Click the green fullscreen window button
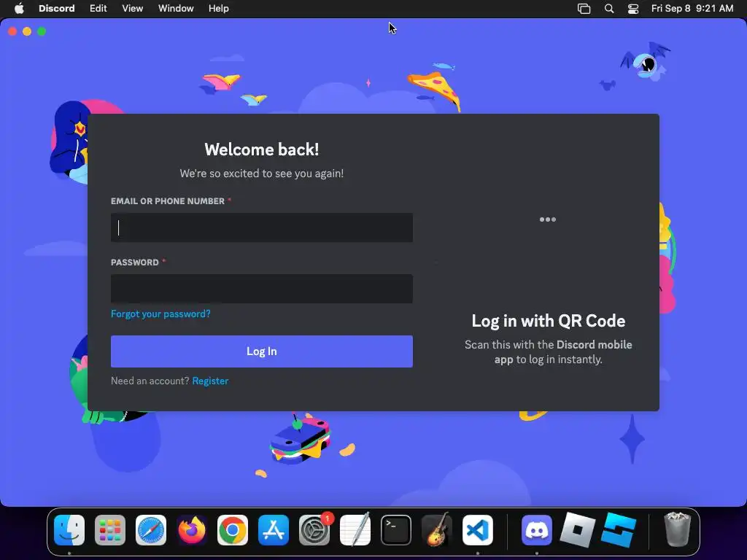Viewport: 747px width, 560px height. (42, 31)
